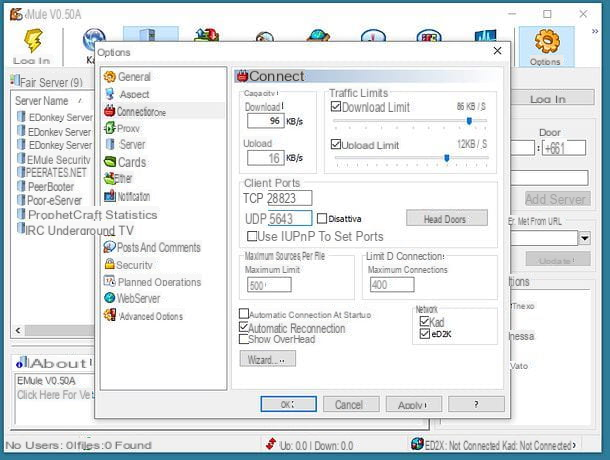This screenshot has height=460, width=610.
Task: Click the Security padlock icon
Action: click(x=110, y=264)
